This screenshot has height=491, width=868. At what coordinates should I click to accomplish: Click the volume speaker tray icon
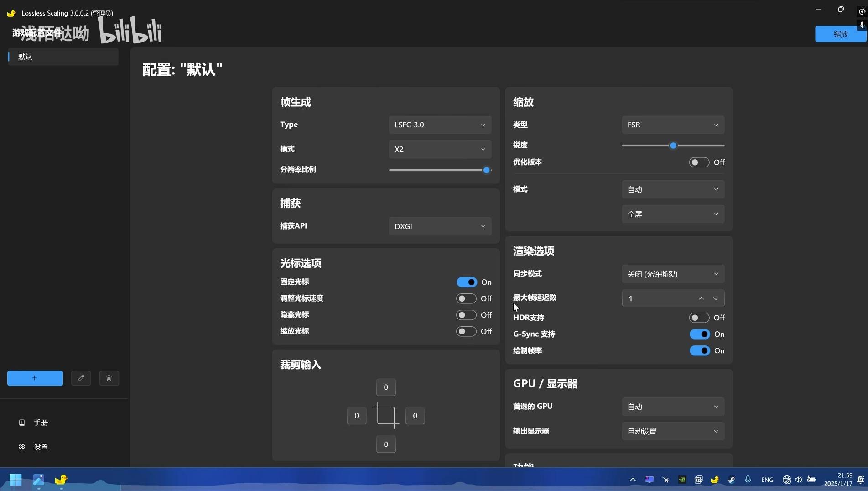[x=798, y=480]
